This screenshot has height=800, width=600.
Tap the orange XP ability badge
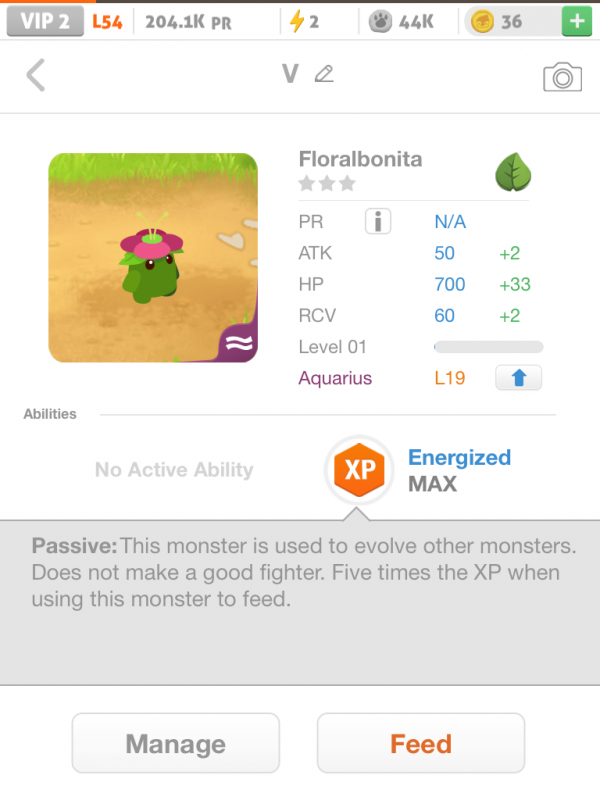pos(359,470)
